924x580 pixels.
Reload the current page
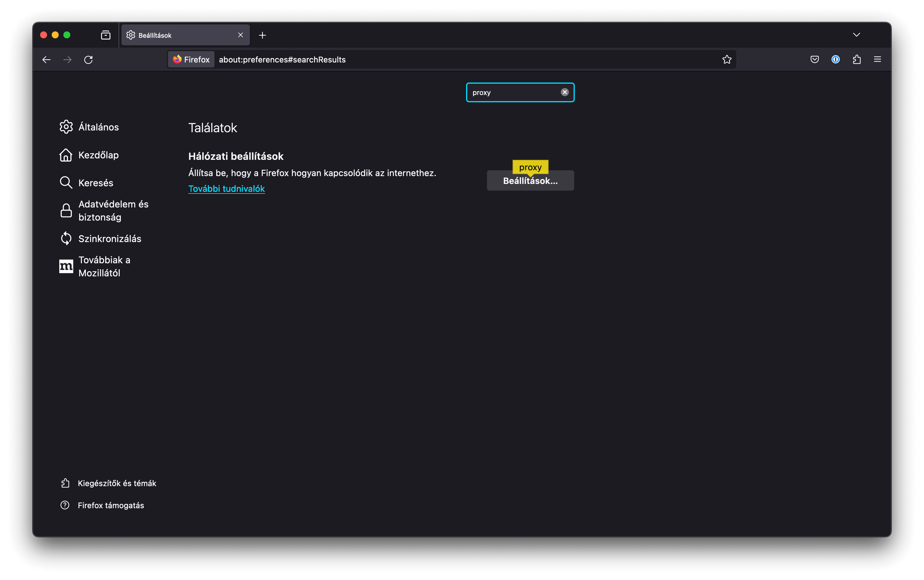89,60
